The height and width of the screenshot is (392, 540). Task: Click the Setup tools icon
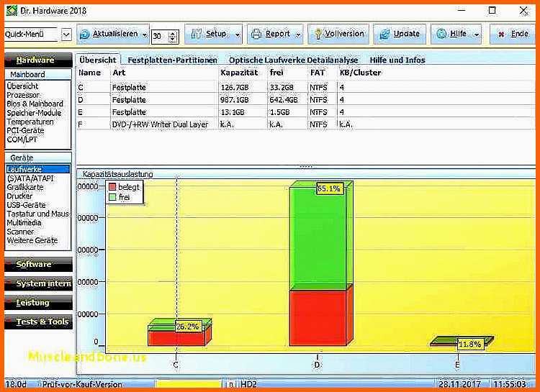click(x=195, y=34)
